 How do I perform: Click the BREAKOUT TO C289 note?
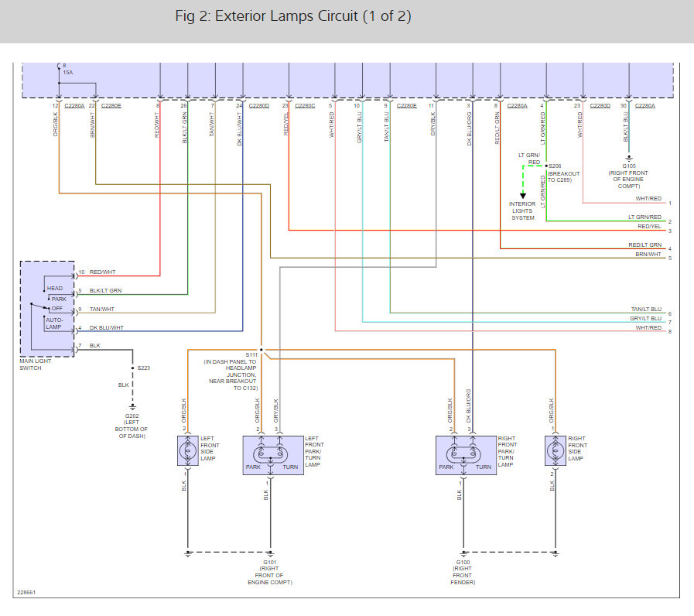(563, 176)
